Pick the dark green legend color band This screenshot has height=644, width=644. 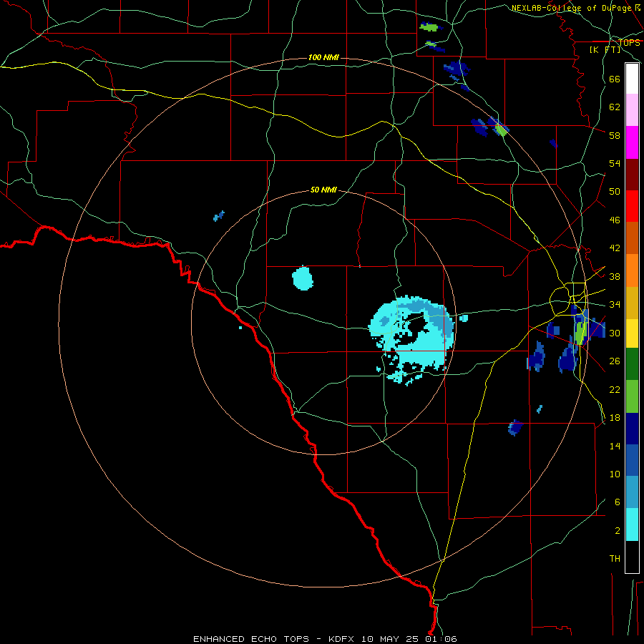tap(632, 364)
